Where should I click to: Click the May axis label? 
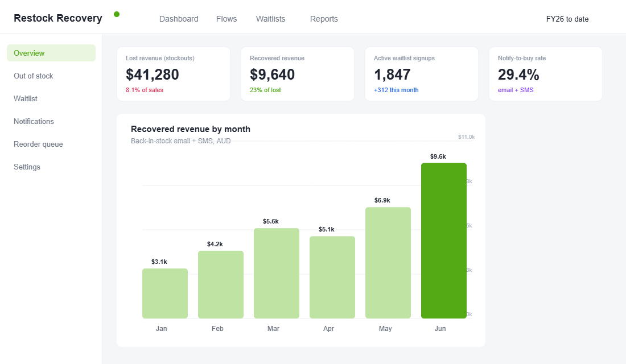(385, 329)
